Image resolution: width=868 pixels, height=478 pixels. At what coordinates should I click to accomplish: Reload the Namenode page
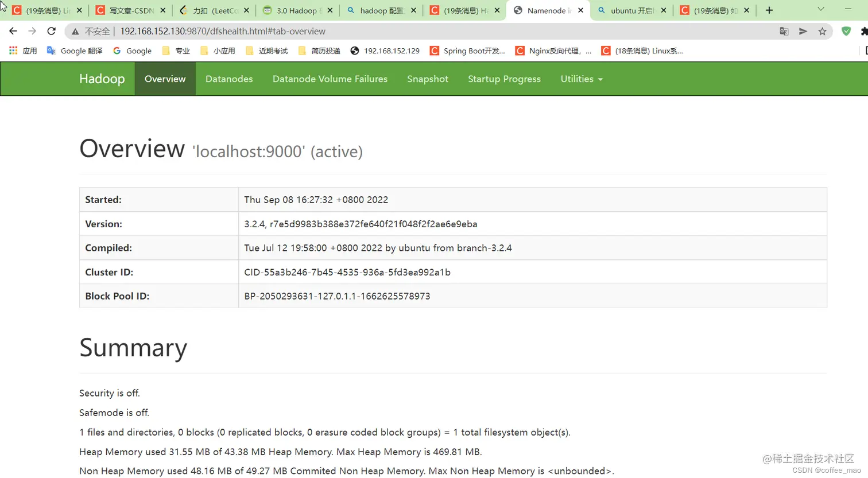(52, 31)
